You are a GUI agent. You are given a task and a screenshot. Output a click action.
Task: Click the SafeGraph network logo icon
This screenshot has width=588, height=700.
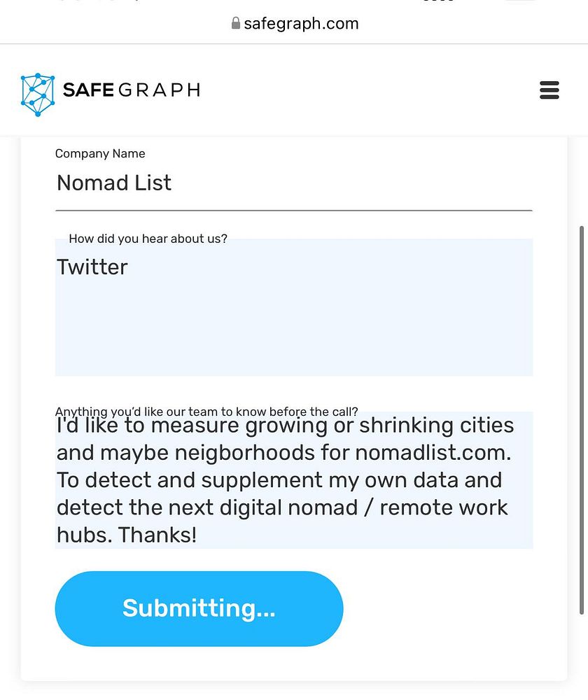coord(38,93)
